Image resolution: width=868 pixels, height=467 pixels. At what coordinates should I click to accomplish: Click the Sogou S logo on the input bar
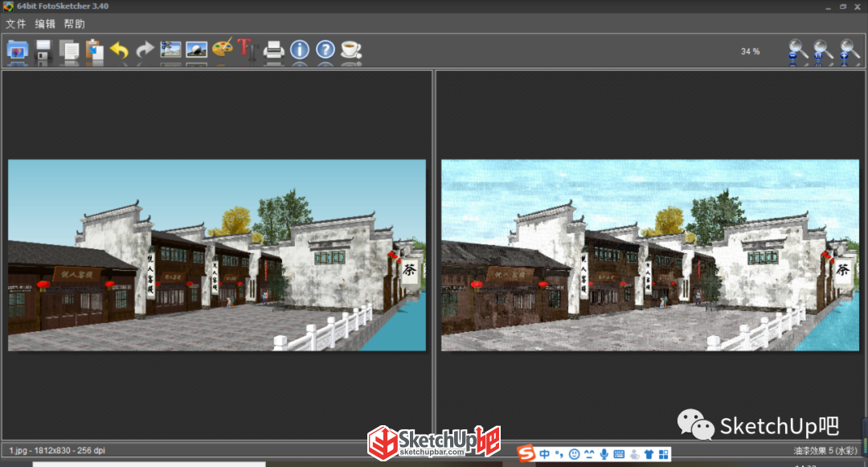click(526, 453)
